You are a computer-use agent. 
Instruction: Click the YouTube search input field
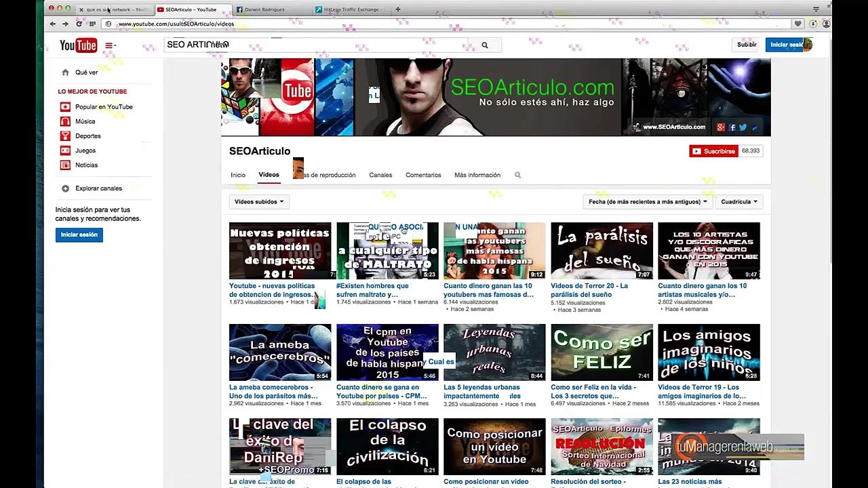pyautogui.click(x=315, y=45)
